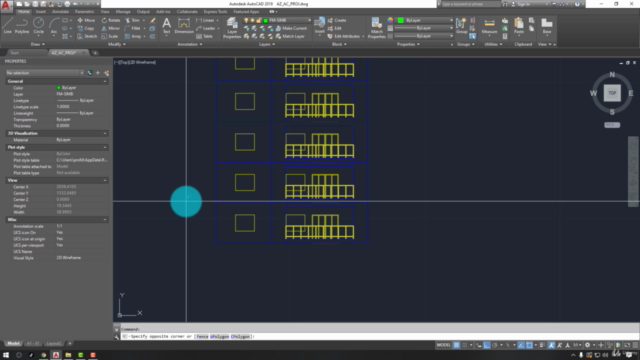Image resolution: width=640 pixels, height=360 pixels.
Task: Create a Group
Action: [x=461, y=25]
